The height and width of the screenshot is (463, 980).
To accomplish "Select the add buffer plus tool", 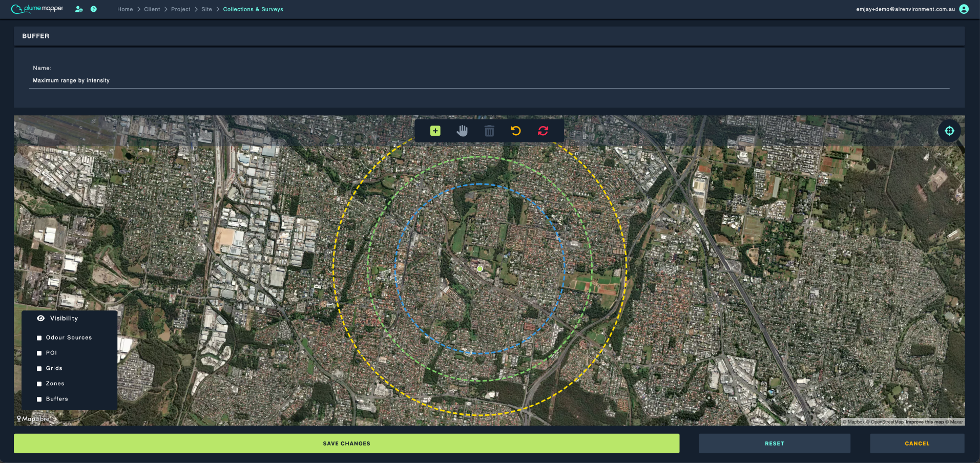I will (x=435, y=131).
